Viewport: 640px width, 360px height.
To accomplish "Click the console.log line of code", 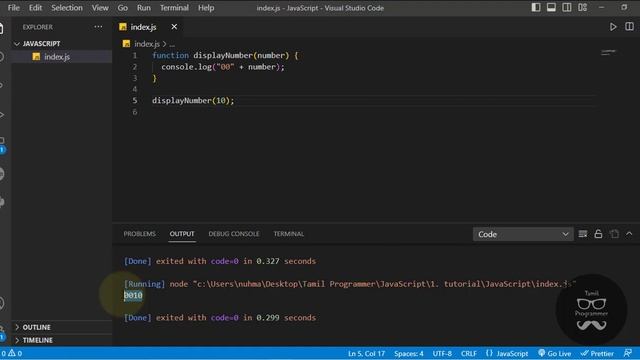I will [223, 67].
